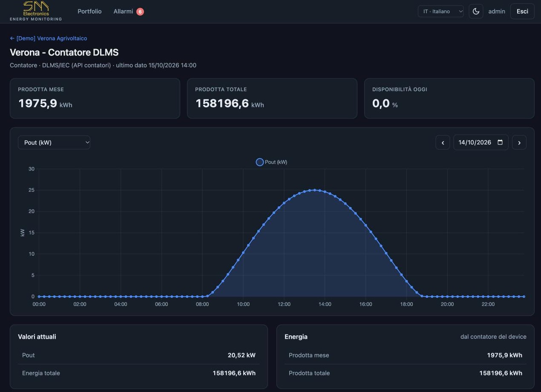Click the Prodotta totale row in Energia panel
541x392 pixels.
(x=406, y=373)
